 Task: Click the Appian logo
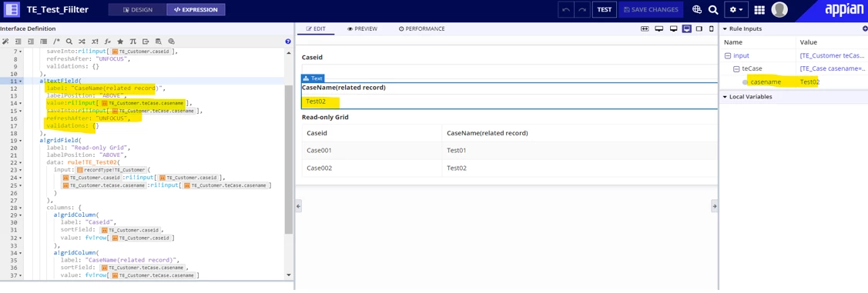pos(843,9)
